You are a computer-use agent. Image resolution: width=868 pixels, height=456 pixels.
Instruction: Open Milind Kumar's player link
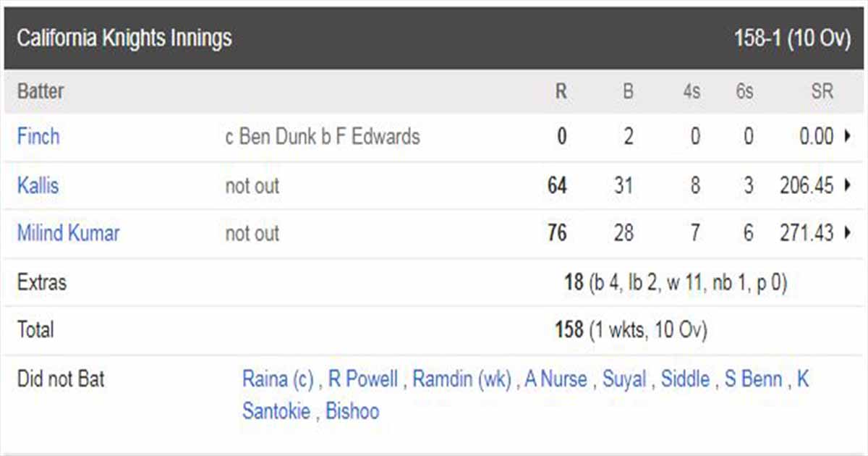click(68, 233)
